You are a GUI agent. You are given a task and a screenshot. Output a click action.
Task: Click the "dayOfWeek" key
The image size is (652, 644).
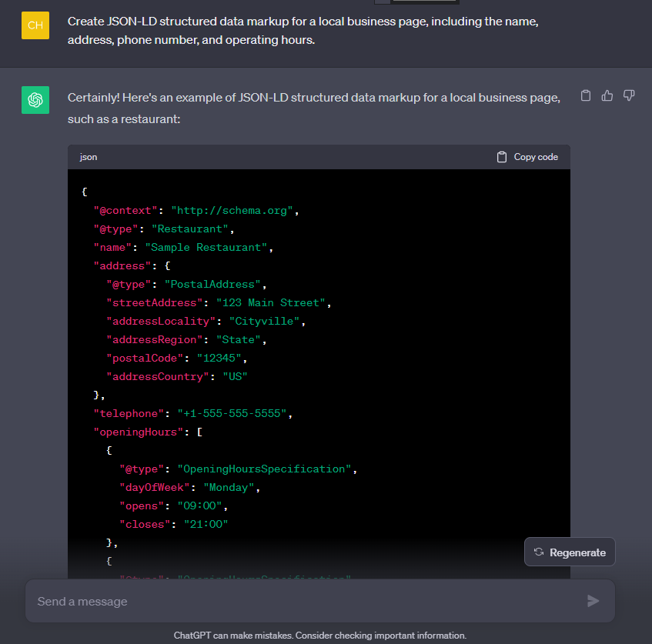[x=155, y=487]
